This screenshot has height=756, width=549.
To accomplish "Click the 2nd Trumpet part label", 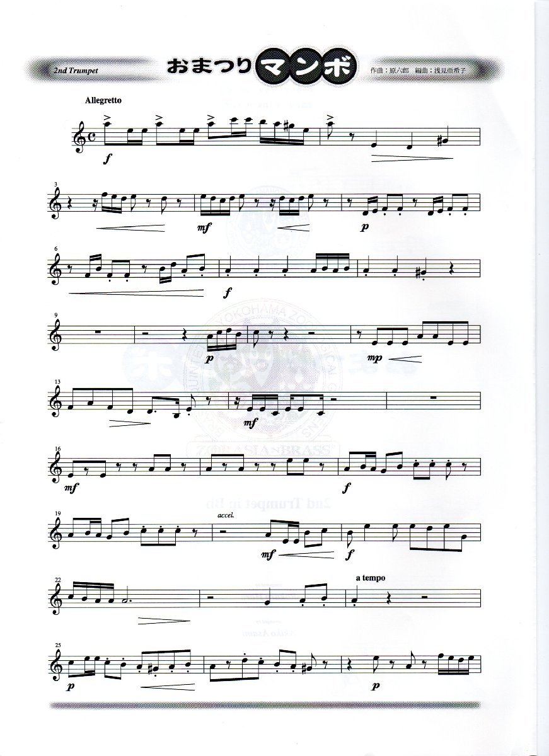I will (76, 71).
